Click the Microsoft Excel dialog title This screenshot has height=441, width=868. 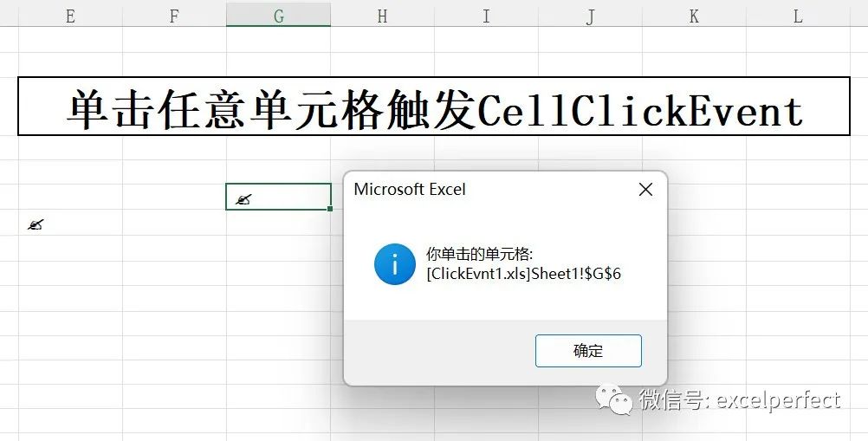pos(410,189)
